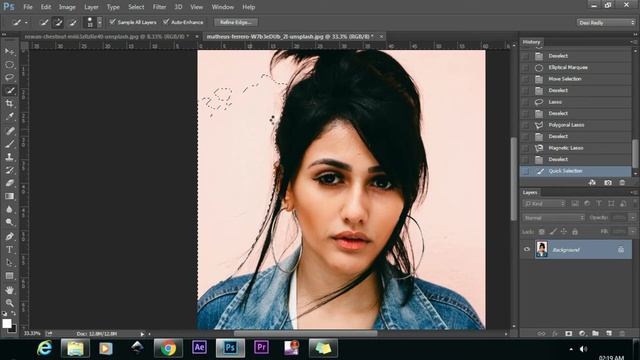Image resolution: width=640 pixels, height=360 pixels.
Task: Select the Gradient tool
Action: [9, 196]
